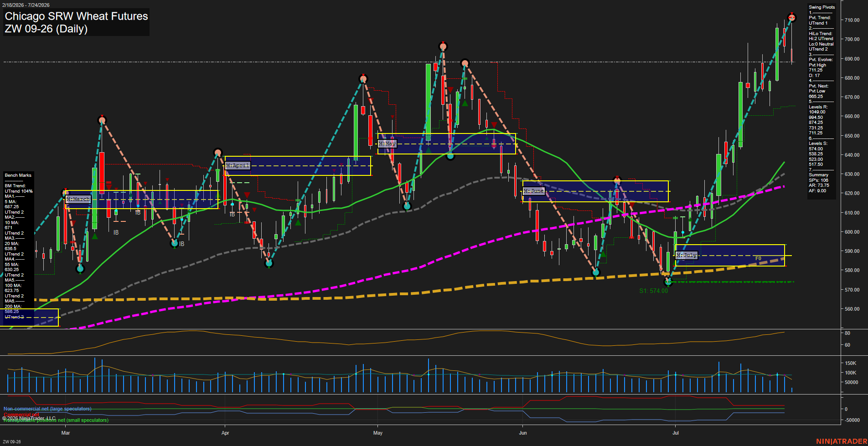Click the 2/18/2026 - 7/24/2026 date range
The height and width of the screenshot is (446, 868).
pyautogui.click(x=26, y=5)
